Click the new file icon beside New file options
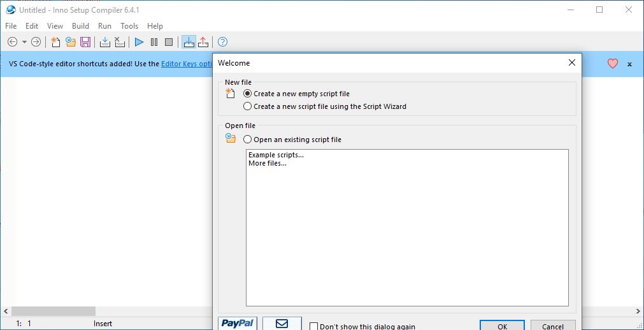The height and width of the screenshot is (330, 644). pyautogui.click(x=231, y=94)
